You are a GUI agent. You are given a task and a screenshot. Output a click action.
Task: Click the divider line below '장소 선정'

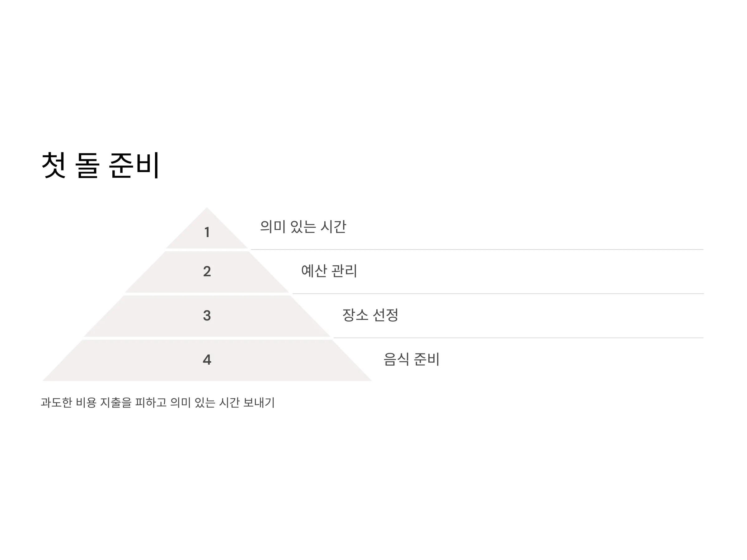point(518,338)
